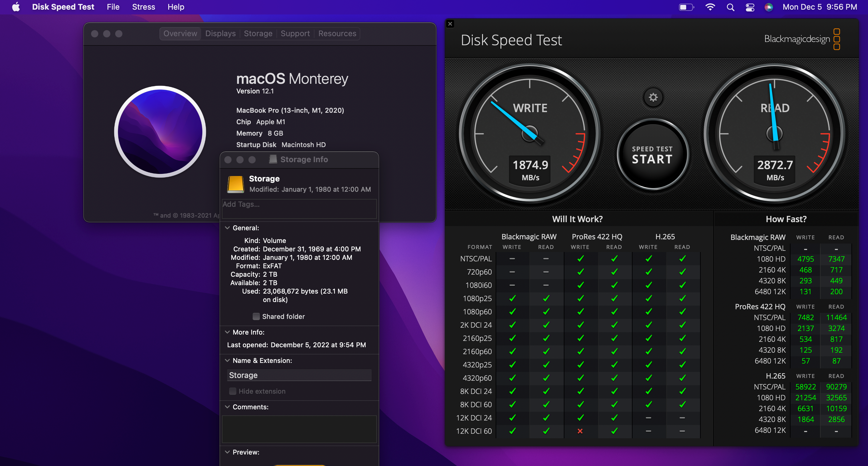Click the Capacity: 2 TB value

(270, 274)
